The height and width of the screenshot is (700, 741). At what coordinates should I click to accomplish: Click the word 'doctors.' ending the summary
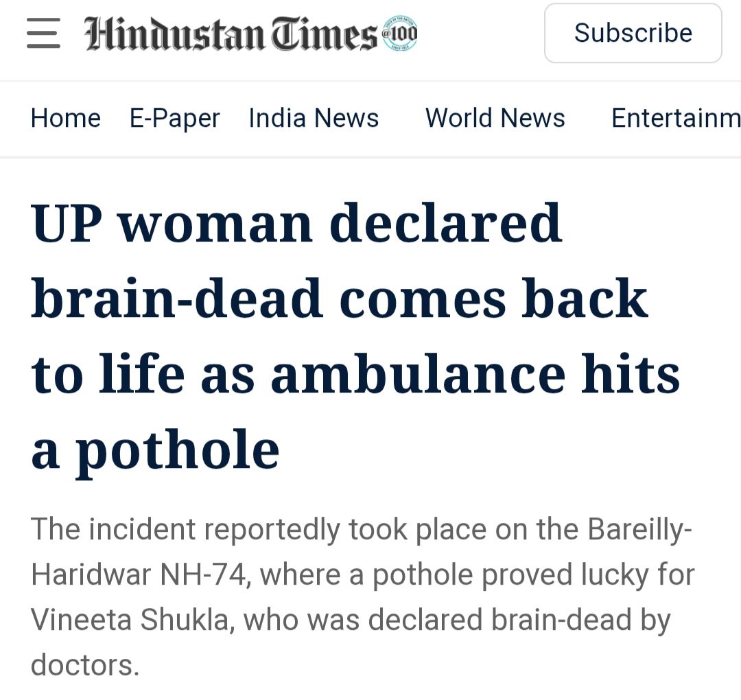[x=85, y=665]
